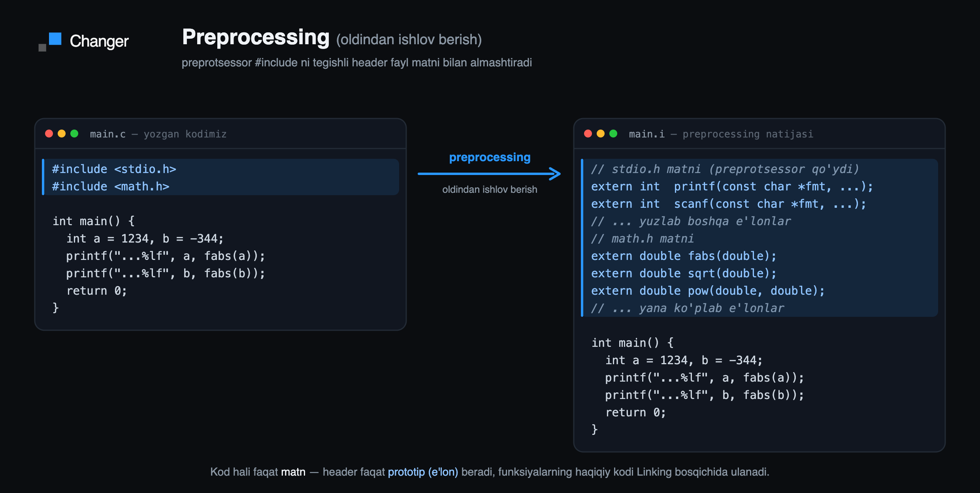Click the '#include <math.h>' line
Image resolution: width=980 pixels, height=493 pixels.
point(111,186)
